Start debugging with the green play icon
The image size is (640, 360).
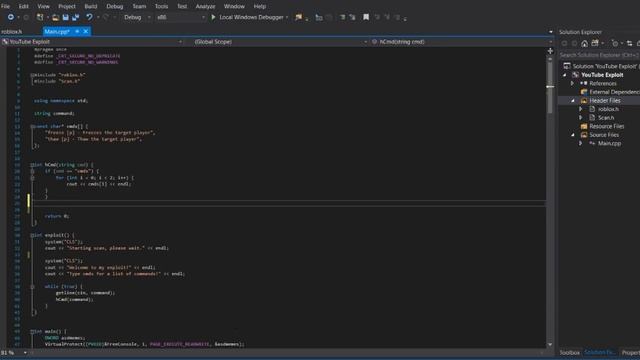tap(213, 17)
